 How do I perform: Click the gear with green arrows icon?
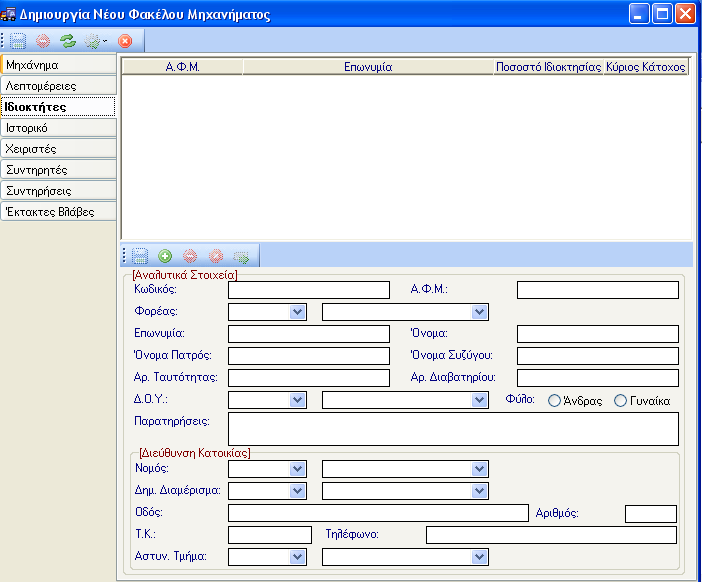92,41
